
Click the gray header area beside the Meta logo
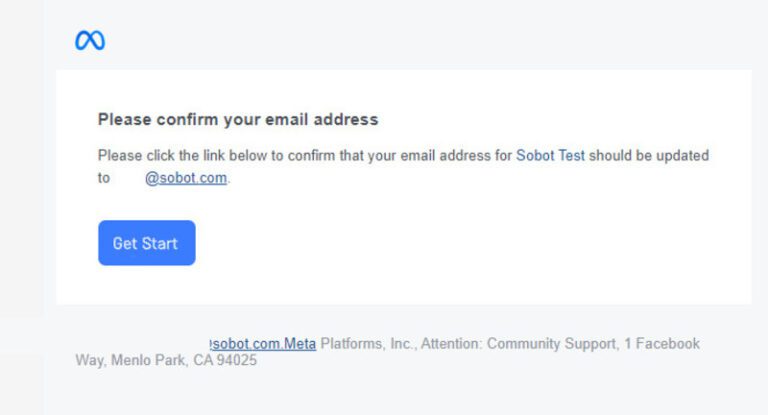click(x=400, y=40)
